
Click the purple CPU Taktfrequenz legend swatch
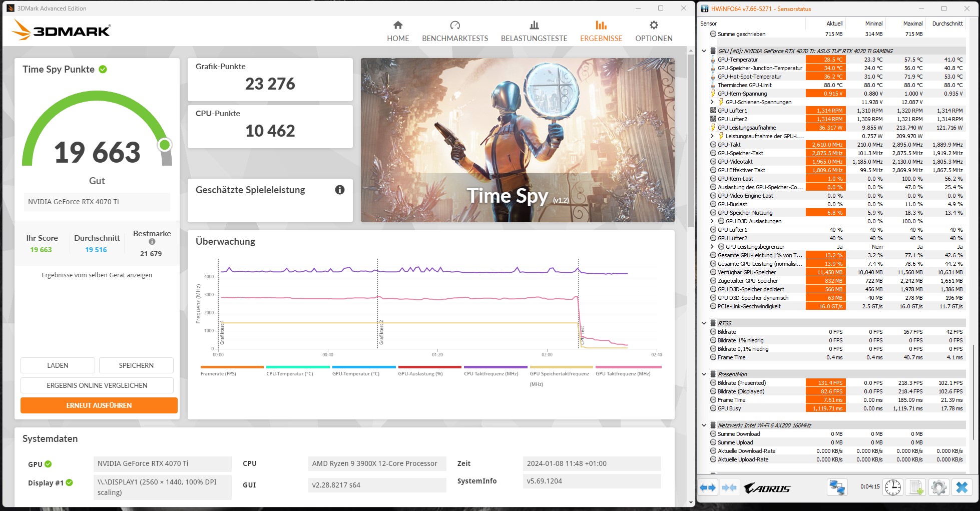click(496, 367)
